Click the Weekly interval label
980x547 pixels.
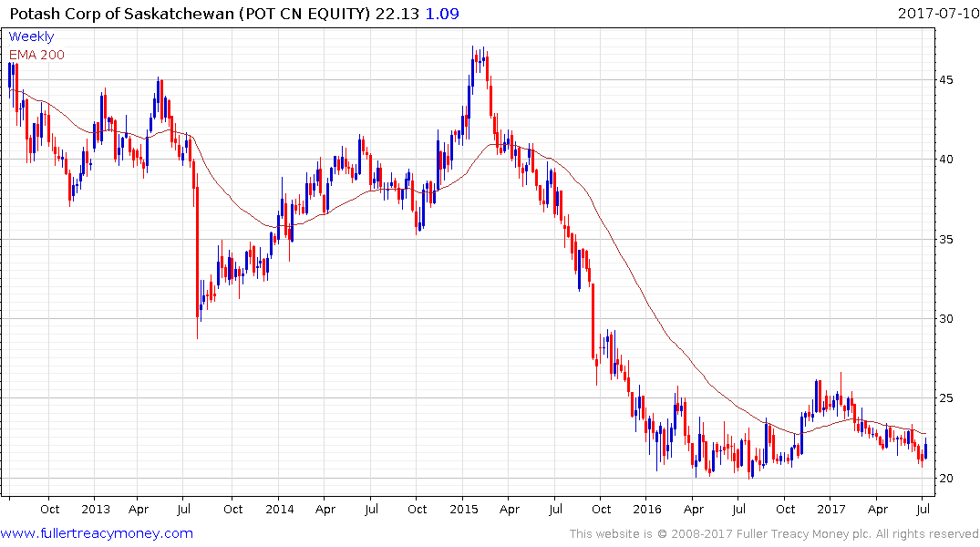click(x=31, y=36)
